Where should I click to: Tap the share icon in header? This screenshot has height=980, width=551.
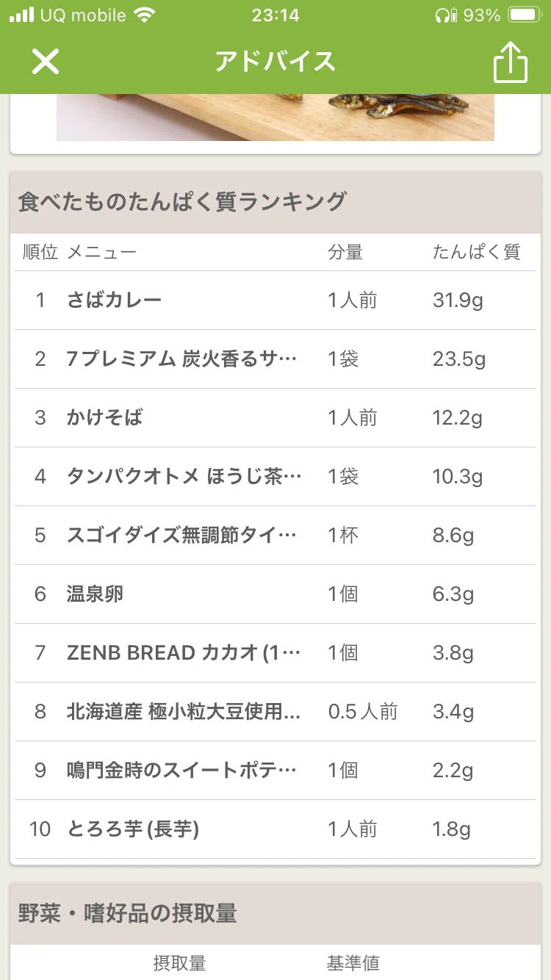coord(511,62)
